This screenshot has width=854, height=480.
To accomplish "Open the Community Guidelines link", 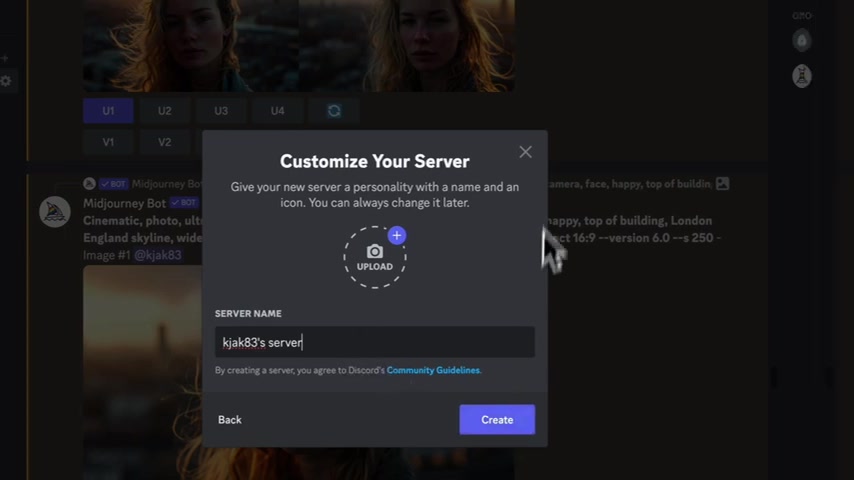I will [x=434, y=370].
